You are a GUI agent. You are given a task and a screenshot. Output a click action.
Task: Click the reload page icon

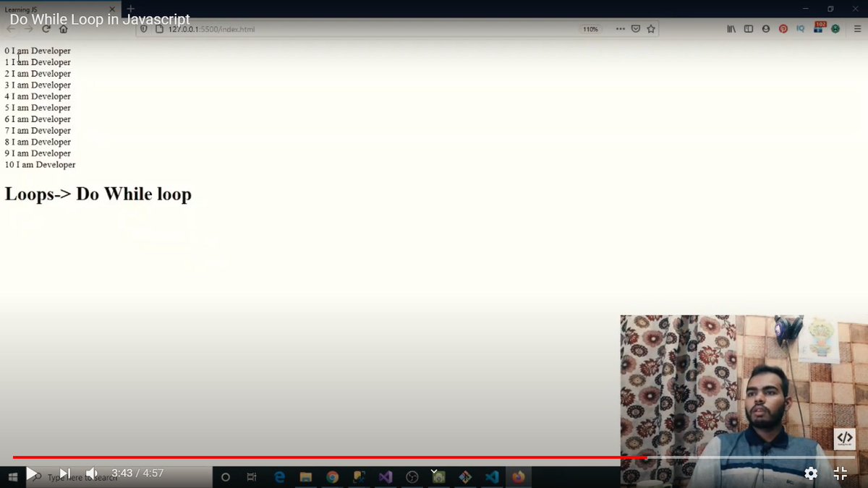(45, 29)
